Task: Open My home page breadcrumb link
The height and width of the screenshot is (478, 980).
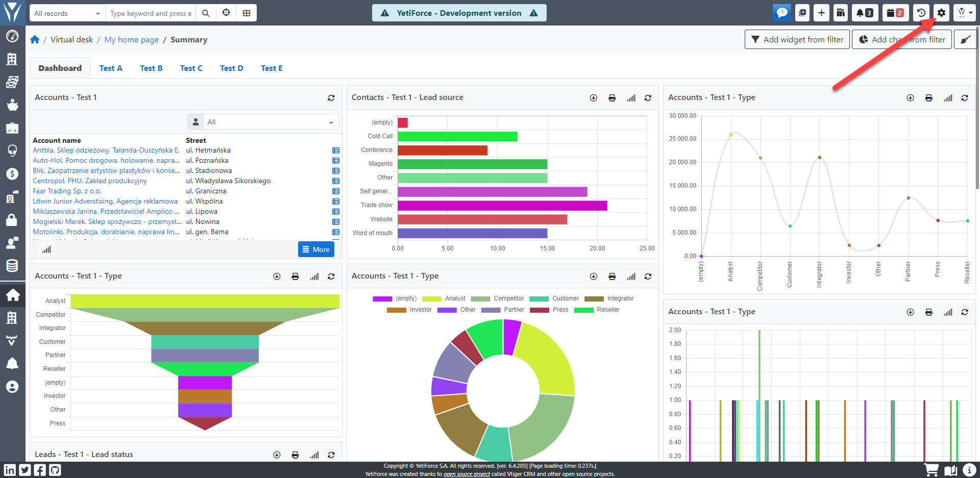Action: 132,40
